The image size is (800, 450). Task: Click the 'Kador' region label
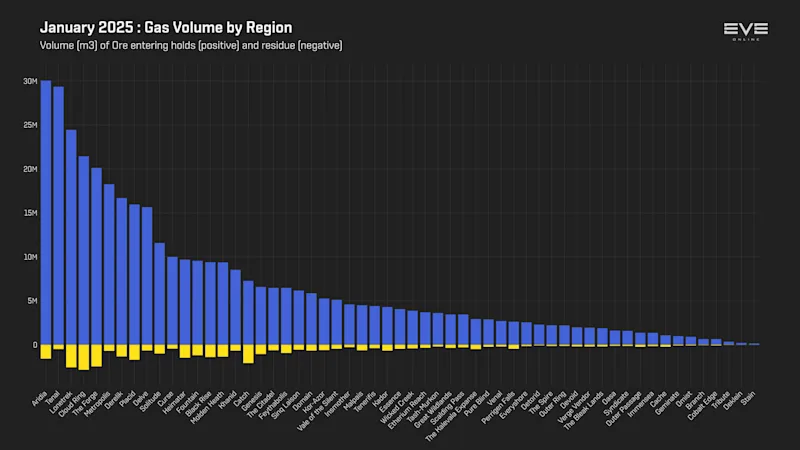381,399
